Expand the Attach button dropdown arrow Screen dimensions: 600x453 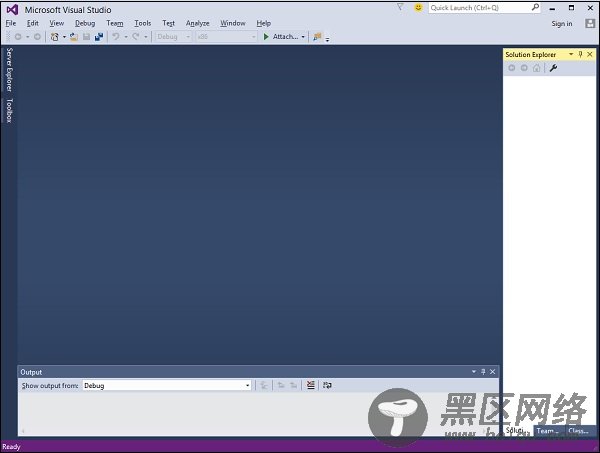[303, 37]
